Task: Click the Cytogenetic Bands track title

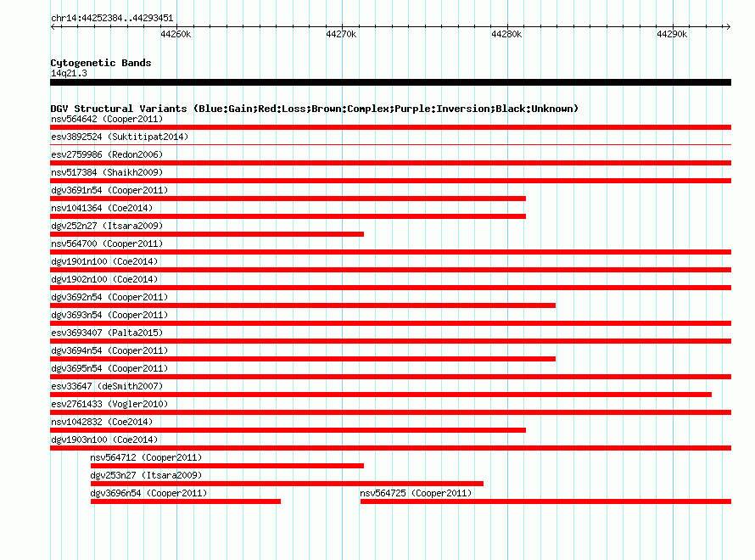Action: 101,63
